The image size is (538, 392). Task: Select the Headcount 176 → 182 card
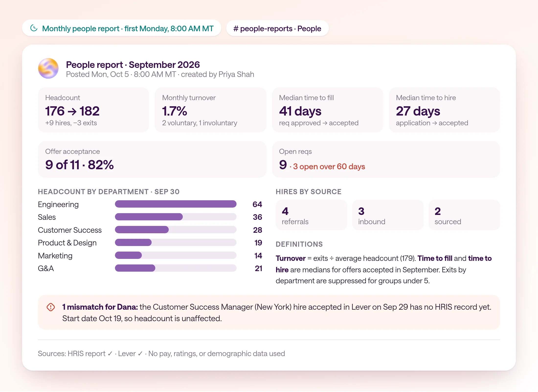pyautogui.click(x=93, y=110)
